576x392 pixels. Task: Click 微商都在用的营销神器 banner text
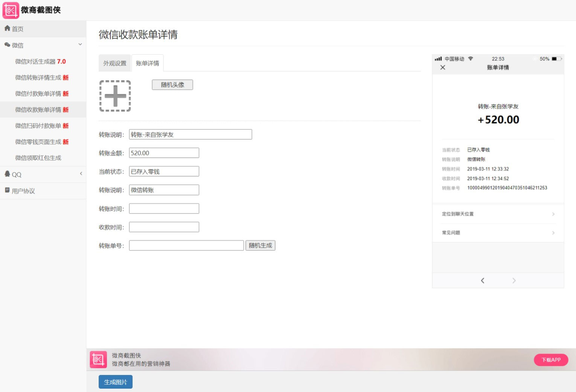click(141, 364)
